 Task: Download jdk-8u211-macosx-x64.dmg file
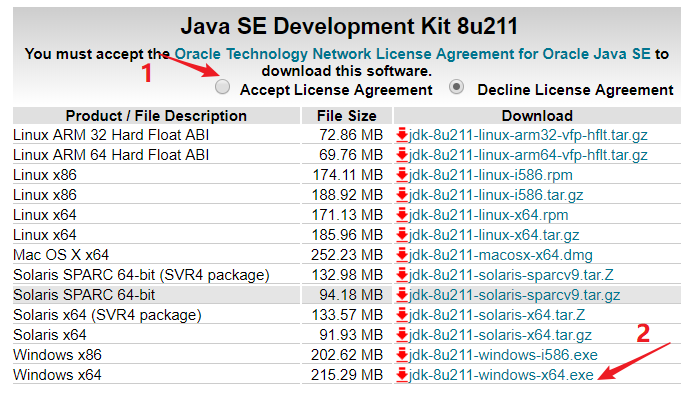click(501, 255)
